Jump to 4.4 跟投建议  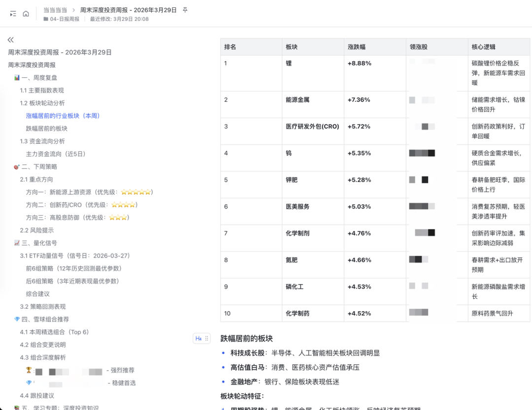click(37, 395)
